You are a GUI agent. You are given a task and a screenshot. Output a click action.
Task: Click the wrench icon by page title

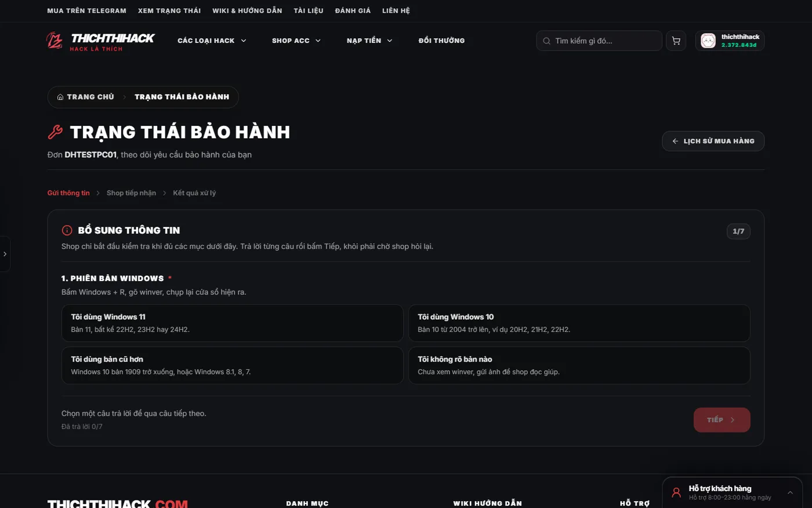pyautogui.click(x=55, y=132)
